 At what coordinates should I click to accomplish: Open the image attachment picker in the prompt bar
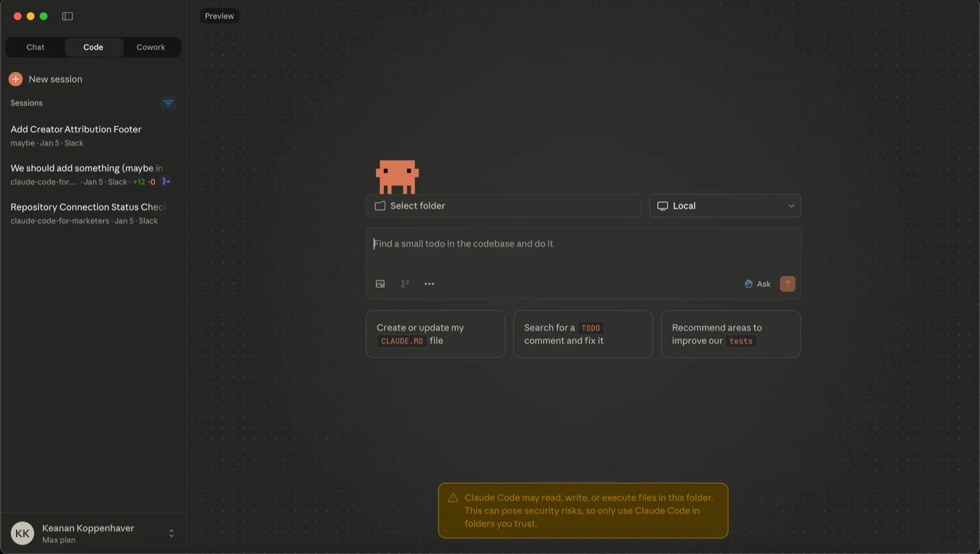tap(380, 284)
